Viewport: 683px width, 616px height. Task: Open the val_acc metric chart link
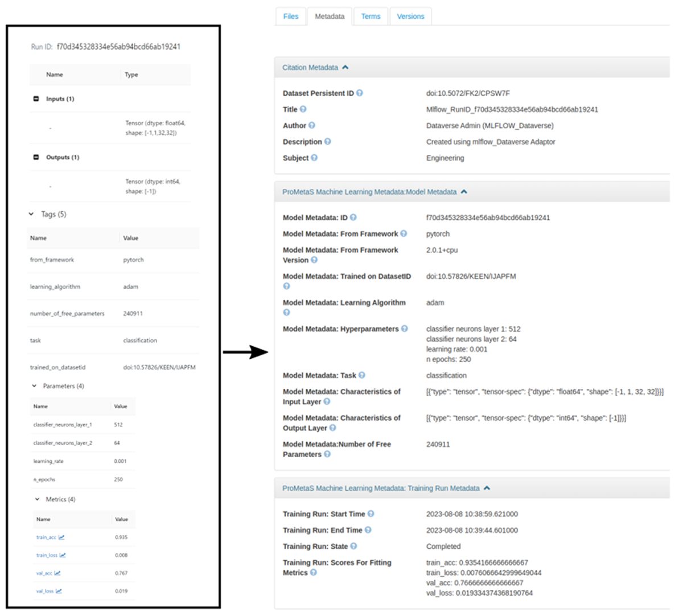[x=48, y=573]
